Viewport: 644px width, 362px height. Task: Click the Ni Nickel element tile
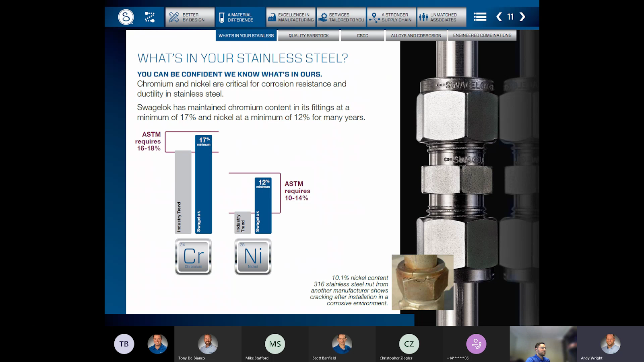253,257
